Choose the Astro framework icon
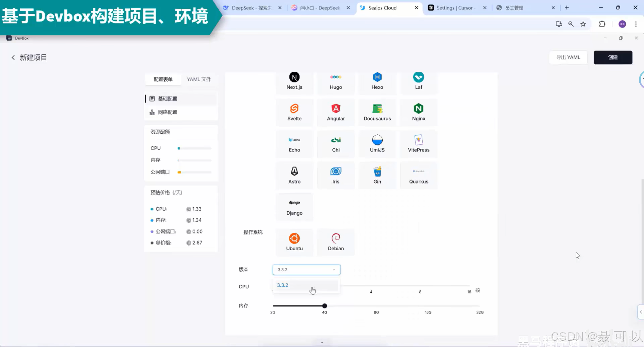The image size is (644, 347). coord(294,171)
